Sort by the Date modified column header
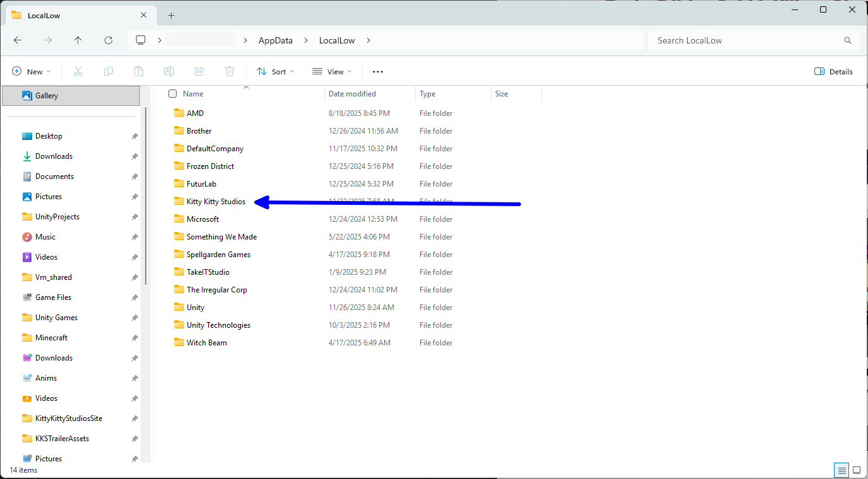 tap(352, 94)
